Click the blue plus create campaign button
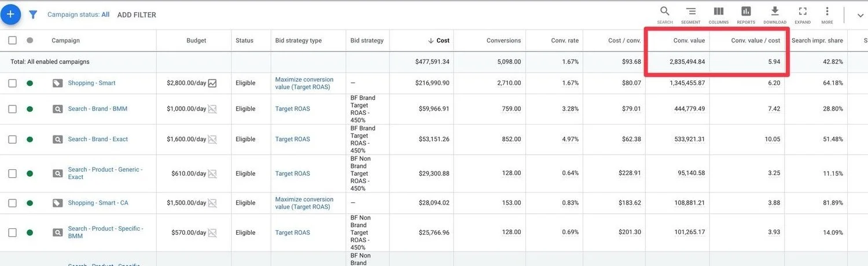 click(10, 14)
